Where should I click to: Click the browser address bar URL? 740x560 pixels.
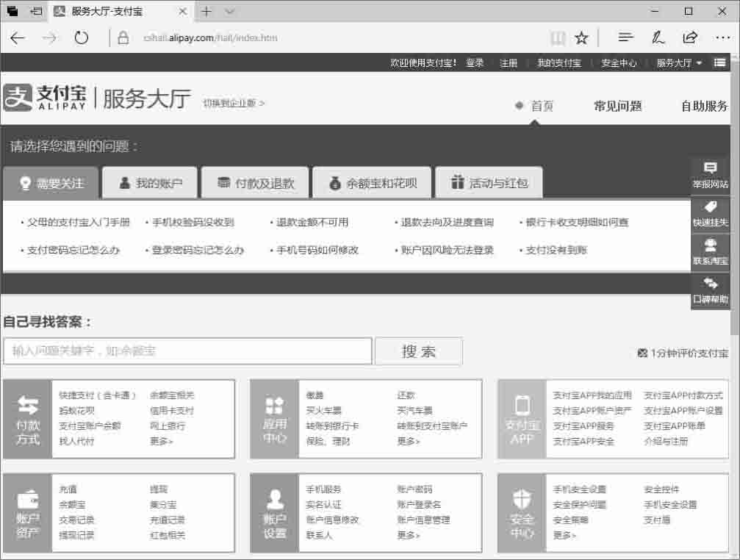pos(210,37)
